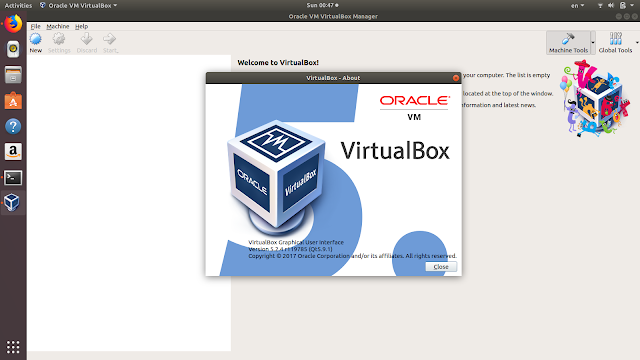Open the Oracle VM VirtualBox app menu
The height and width of the screenshot is (360, 640).
pyautogui.click(x=78, y=5)
